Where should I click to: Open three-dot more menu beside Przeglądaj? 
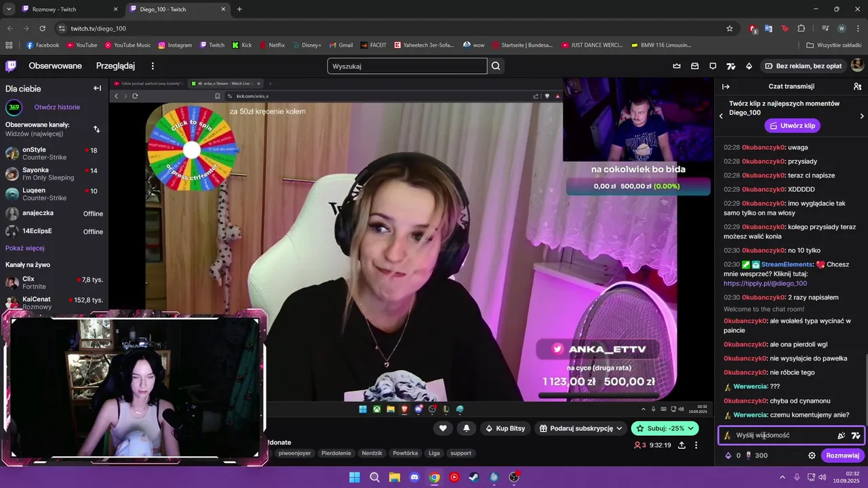click(x=153, y=66)
